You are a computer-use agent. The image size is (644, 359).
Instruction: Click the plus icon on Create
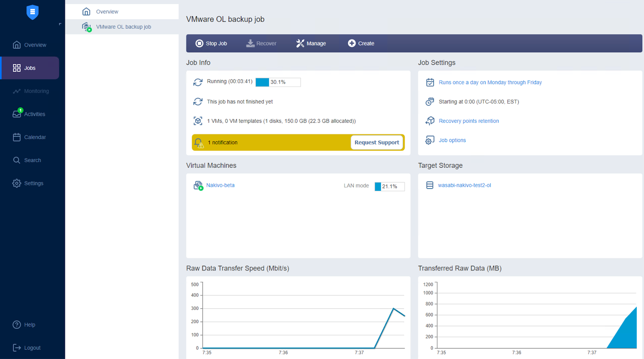coord(352,43)
